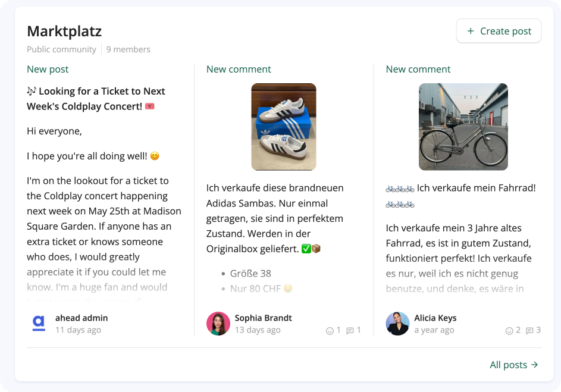Open the Coldplay concert ticket post title
This screenshot has height=392, width=561.
click(x=96, y=99)
